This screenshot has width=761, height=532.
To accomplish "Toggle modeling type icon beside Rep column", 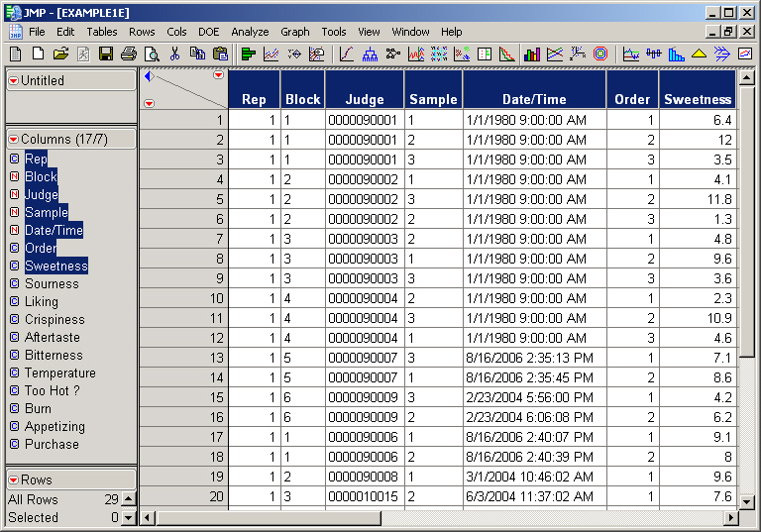I will [15, 160].
